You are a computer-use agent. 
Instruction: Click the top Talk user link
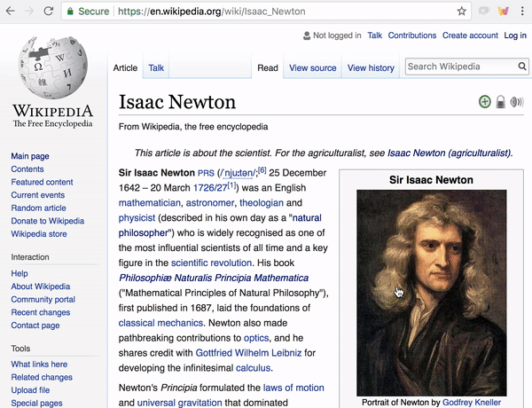pos(374,35)
